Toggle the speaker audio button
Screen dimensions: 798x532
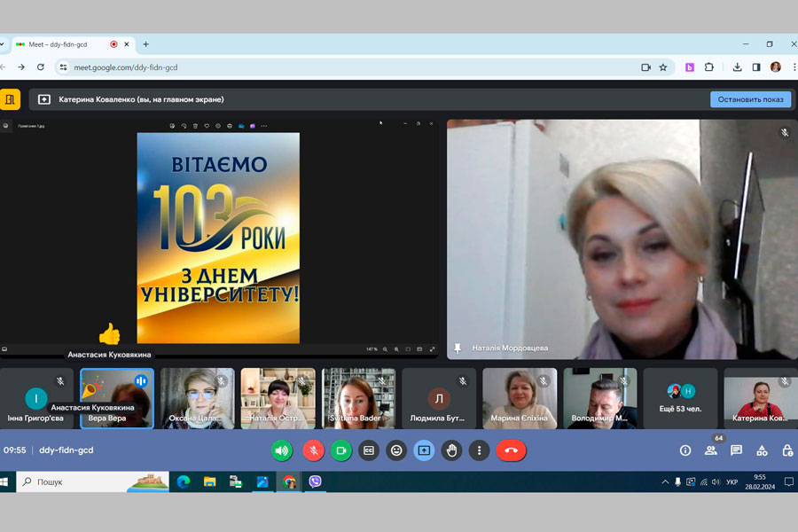point(282,450)
